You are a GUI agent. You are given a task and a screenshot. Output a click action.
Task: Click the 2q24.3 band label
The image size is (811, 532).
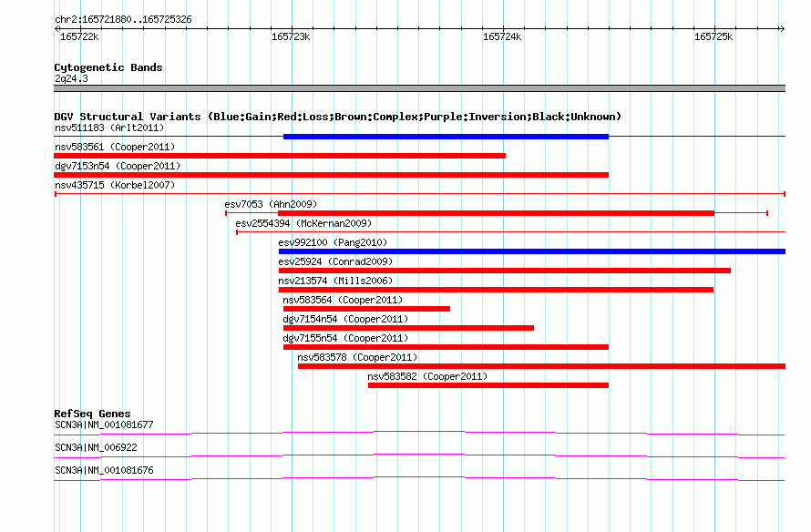tap(71, 78)
